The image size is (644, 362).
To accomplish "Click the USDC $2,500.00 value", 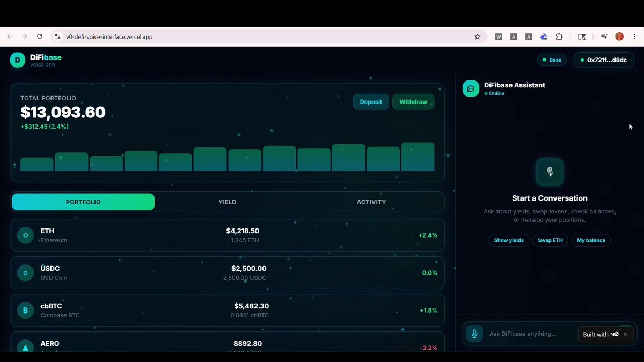I will point(249,268).
